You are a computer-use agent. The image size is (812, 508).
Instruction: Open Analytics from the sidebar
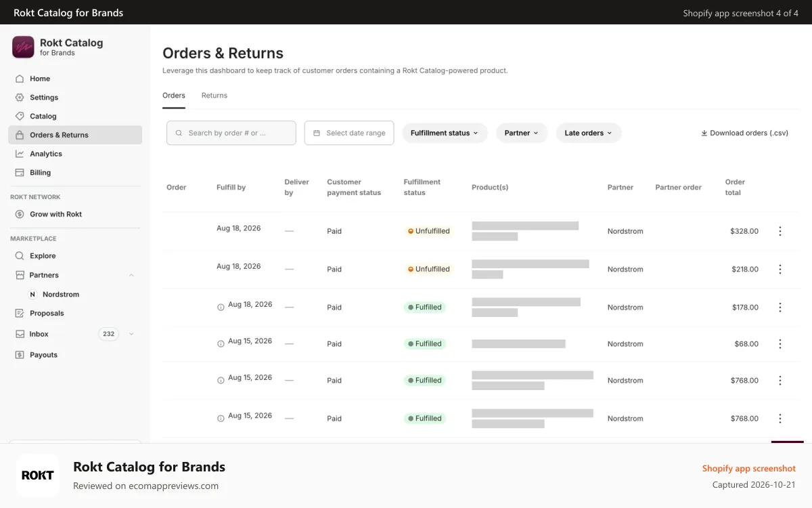click(x=75, y=154)
